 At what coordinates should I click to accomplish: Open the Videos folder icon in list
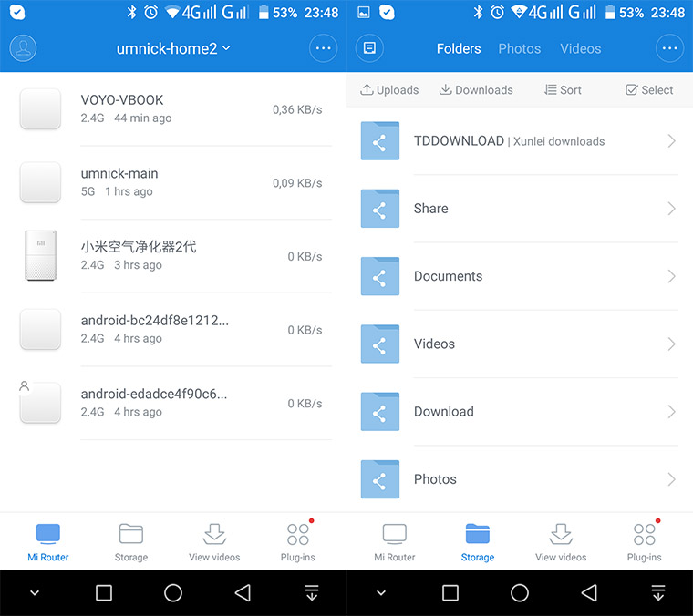click(380, 344)
